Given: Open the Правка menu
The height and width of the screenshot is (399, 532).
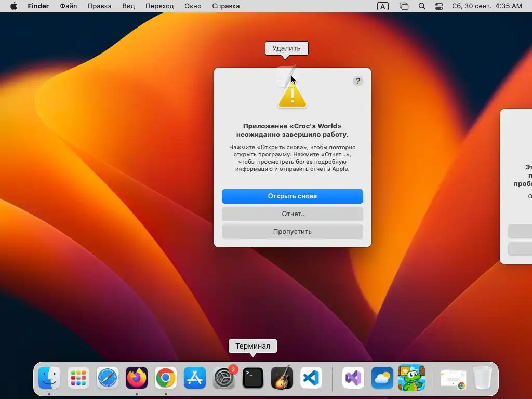Looking at the screenshot, I should (x=99, y=6).
